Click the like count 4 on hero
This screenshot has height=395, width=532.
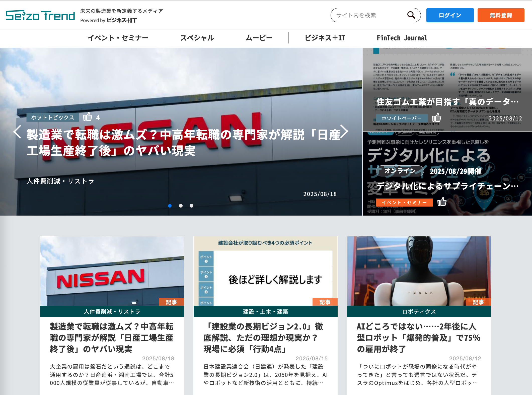(98, 118)
